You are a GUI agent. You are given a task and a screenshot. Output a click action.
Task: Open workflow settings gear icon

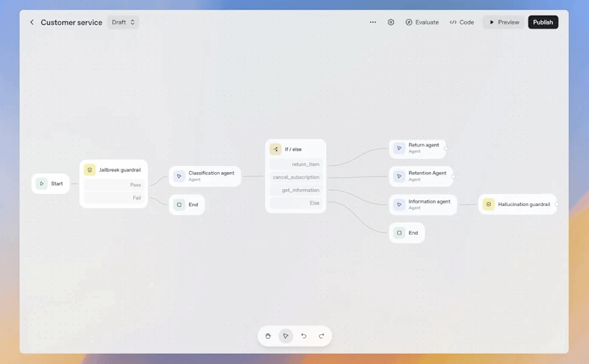click(x=391, y=22)
